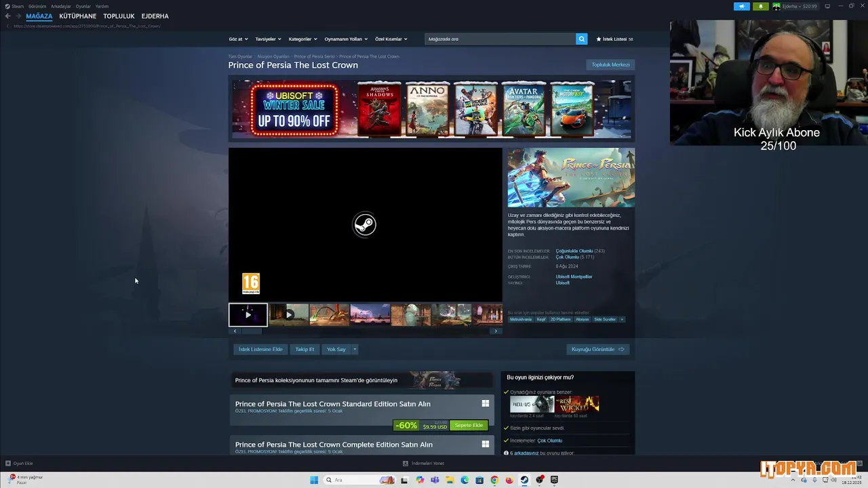Add Standard Edition with Sepete Ekle

coord(469,426)
